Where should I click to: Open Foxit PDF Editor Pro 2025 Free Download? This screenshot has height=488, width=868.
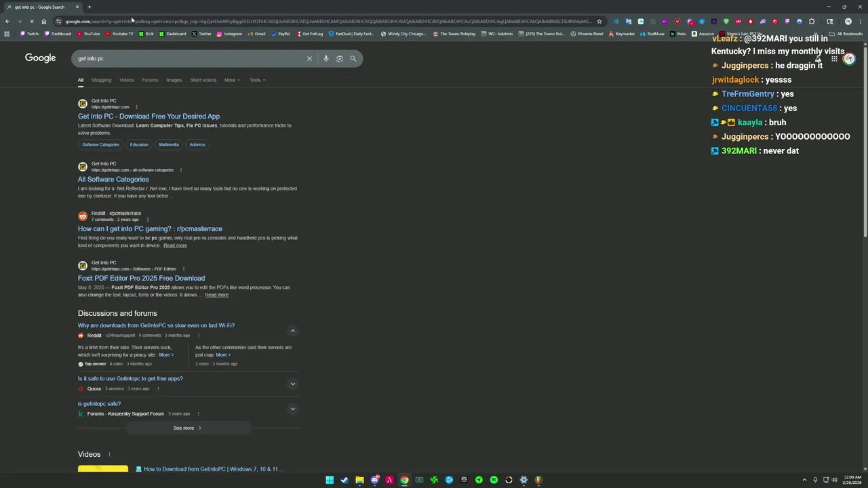point(141,279)
